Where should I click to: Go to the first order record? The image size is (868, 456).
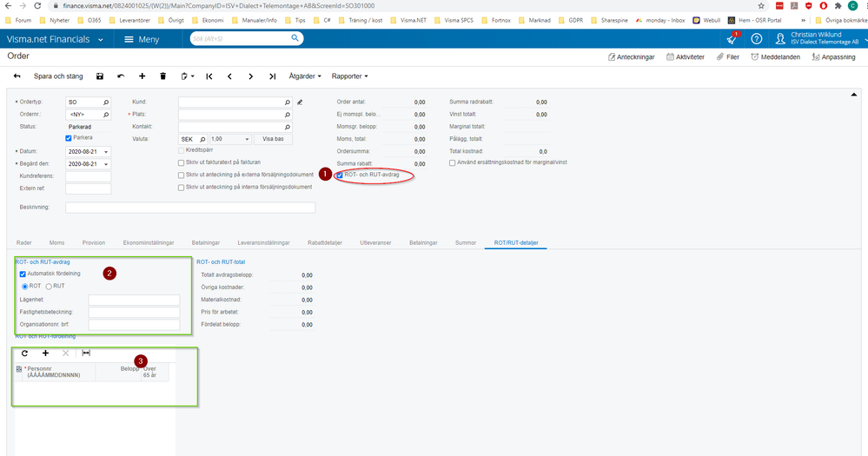(209, 76)
